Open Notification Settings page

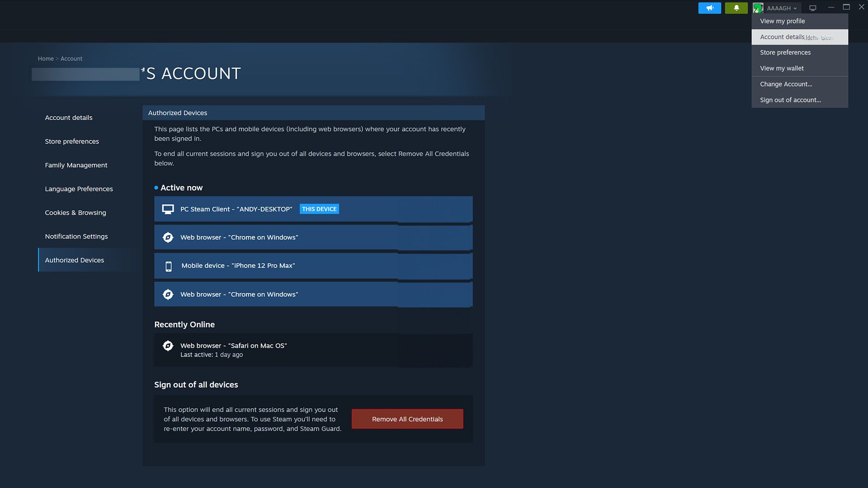(76, 236)
